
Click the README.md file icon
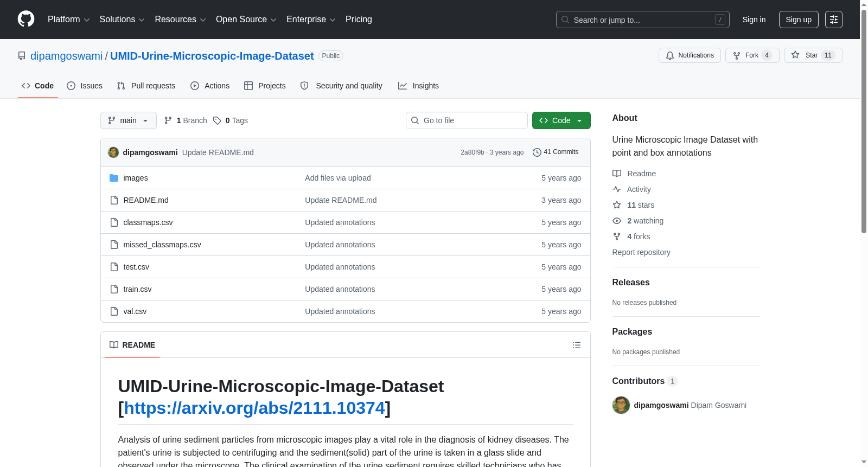coord(114,200)
